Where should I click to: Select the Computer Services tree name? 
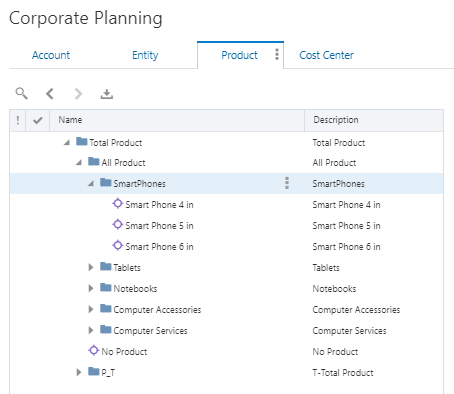tap(150, 331)
